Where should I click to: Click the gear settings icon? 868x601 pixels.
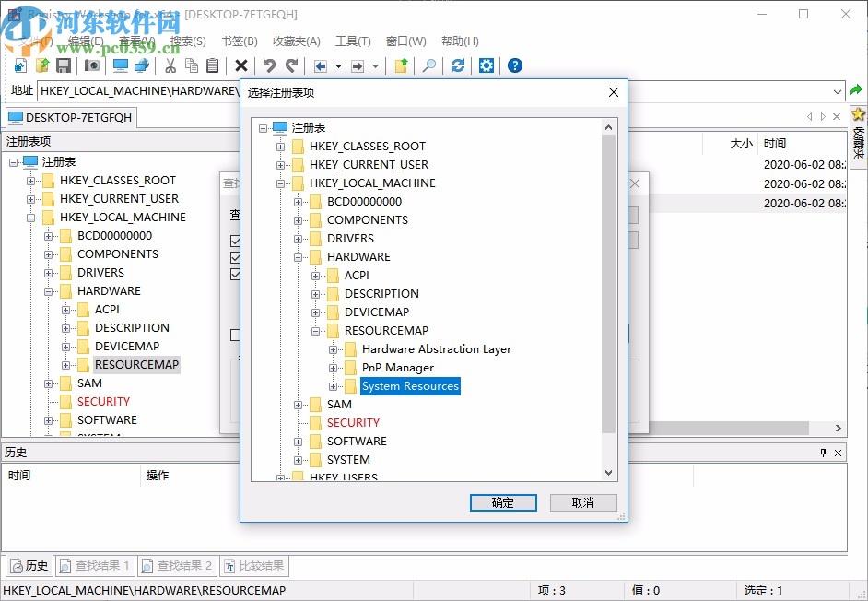(486, 66)
